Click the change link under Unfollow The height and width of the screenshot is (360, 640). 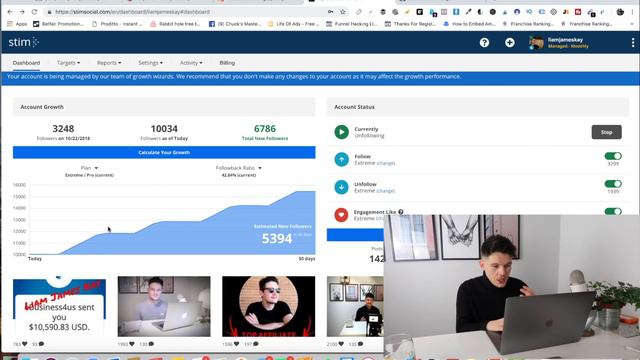coord(386,191)
